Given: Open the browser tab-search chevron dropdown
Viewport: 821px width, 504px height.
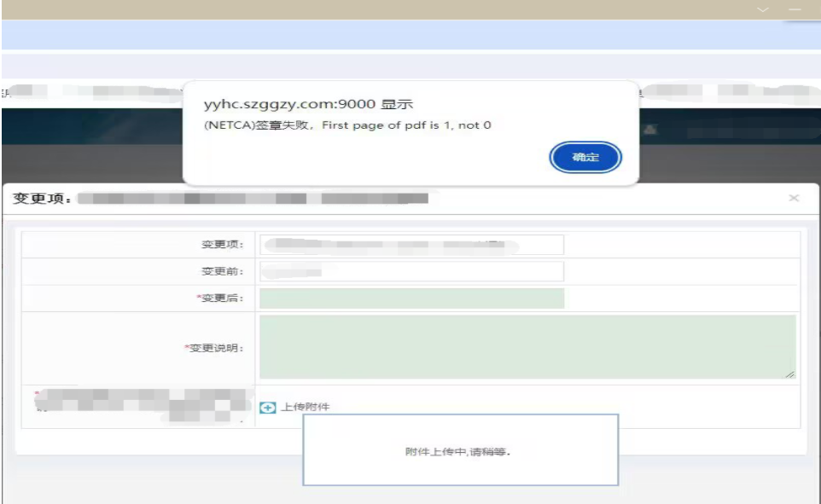Looking at the screenshot, I should pyautogui.click(x=763, y=9).
